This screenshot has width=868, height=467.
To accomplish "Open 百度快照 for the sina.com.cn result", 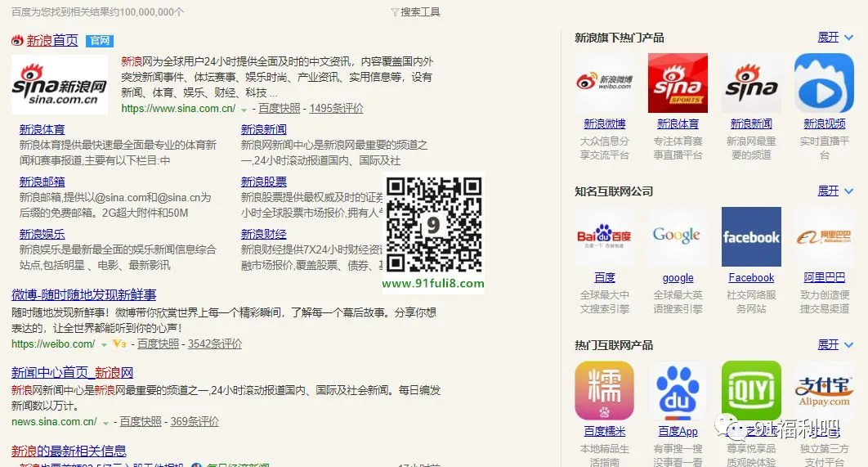I will (x=279, y=109).
